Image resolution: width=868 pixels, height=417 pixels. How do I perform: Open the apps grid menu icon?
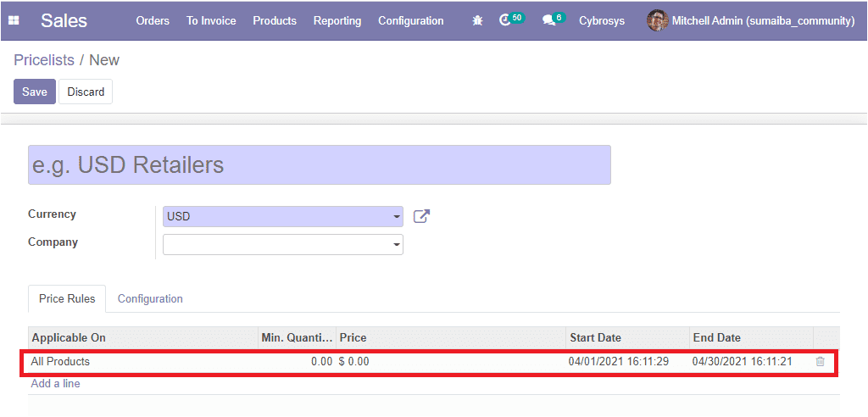click(14, 20)
